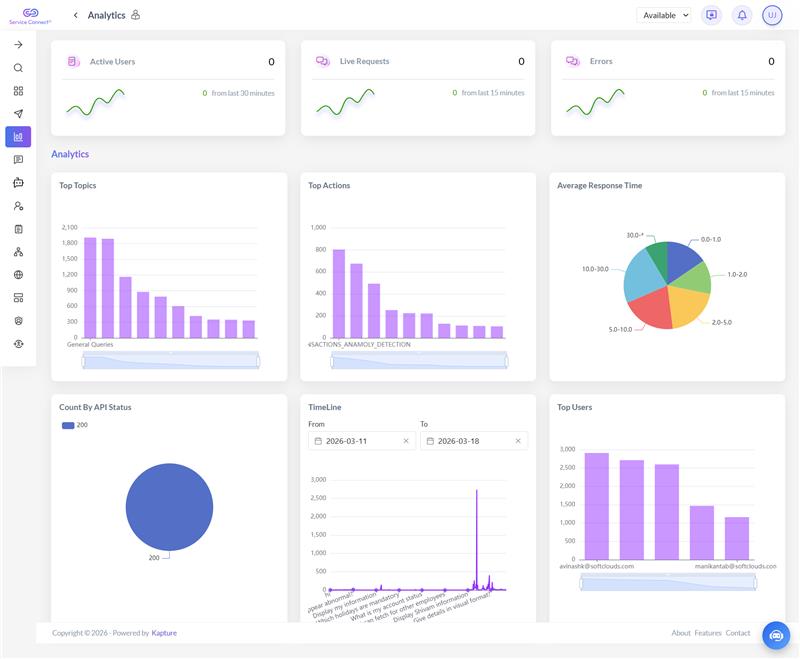Open the Contact footer link
Screen dimensions: 800x659
(x=738, y=633)
